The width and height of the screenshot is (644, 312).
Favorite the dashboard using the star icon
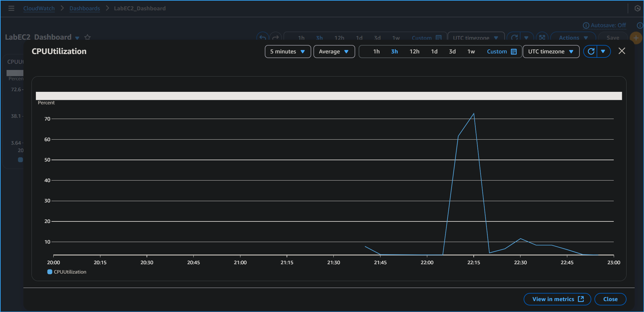pyautogui.click(x=87, y=37)
